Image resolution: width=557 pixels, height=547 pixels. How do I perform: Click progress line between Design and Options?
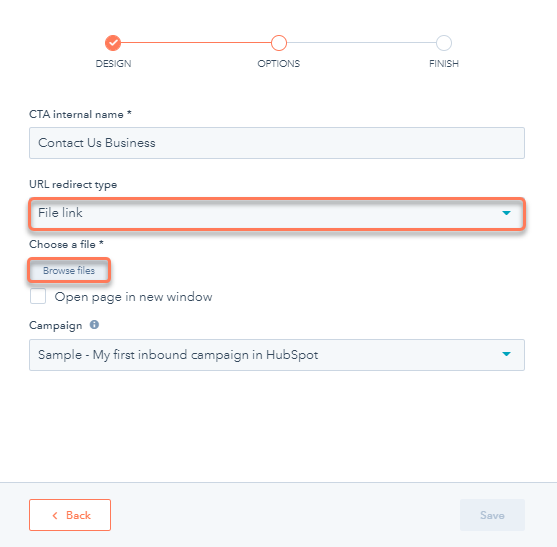click(x=196, y=43)
